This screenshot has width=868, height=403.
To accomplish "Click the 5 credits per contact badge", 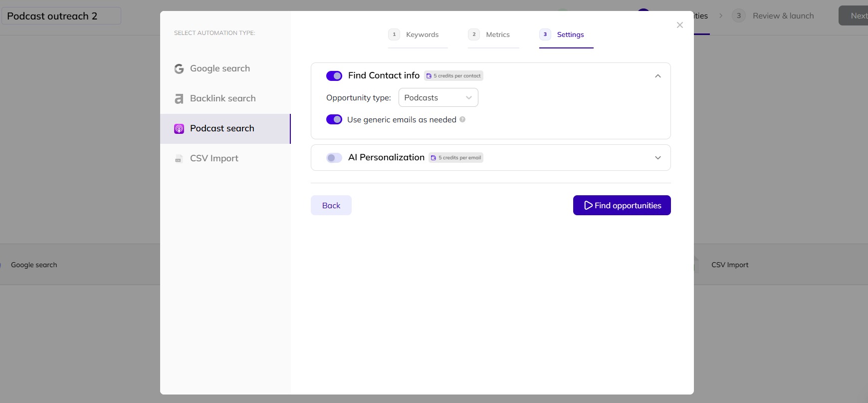I will [454, 76].
